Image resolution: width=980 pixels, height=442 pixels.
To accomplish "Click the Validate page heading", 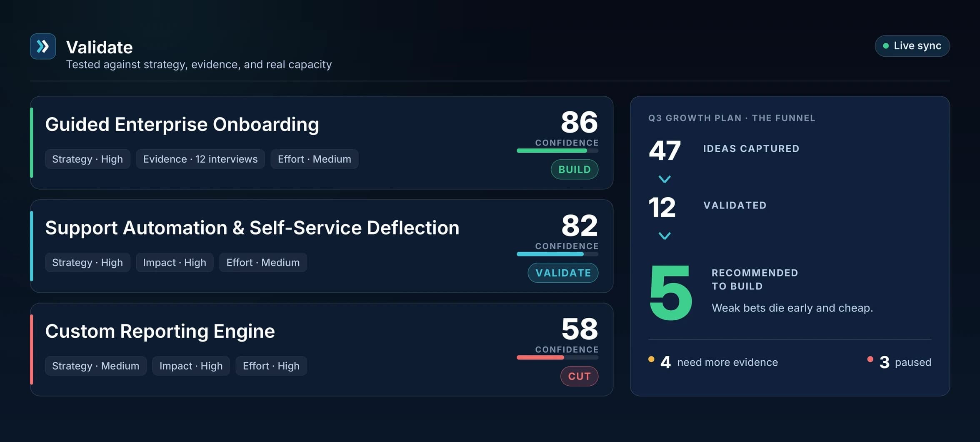I will [x=100, y=47].
